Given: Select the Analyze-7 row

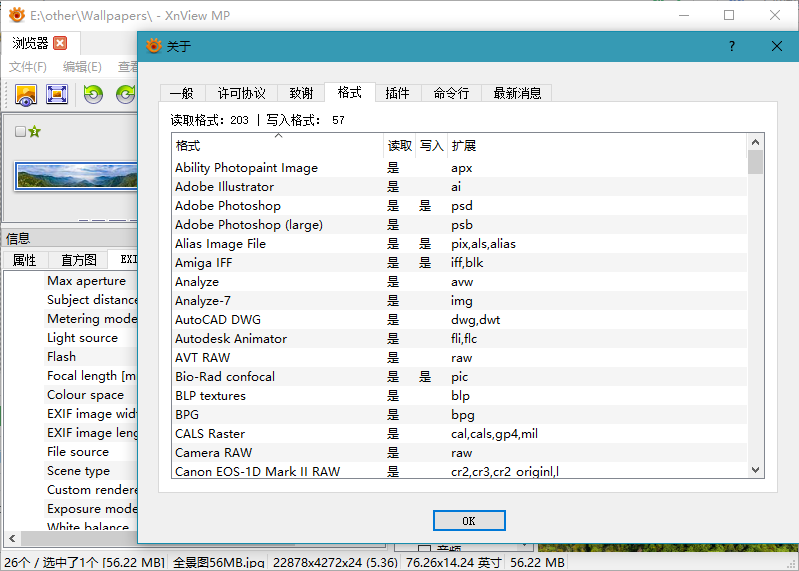Looking at the screenshot, I should point(459,301).
